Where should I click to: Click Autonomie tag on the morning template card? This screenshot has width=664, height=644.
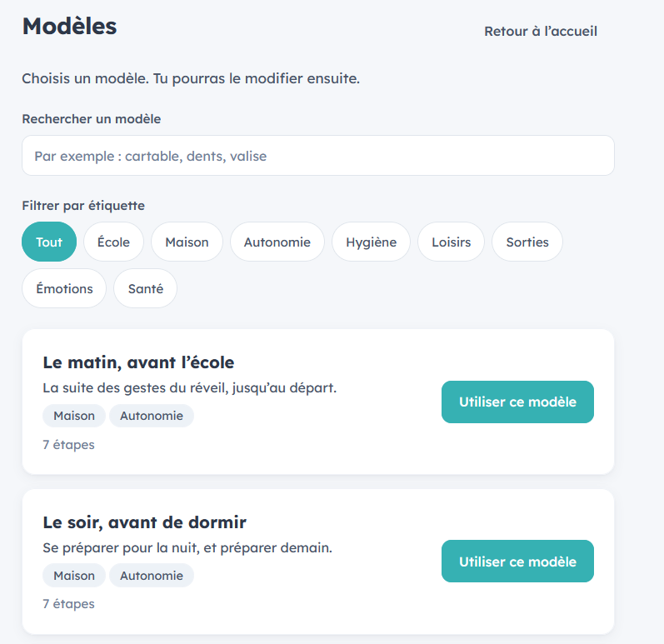[x=152, y=416]
